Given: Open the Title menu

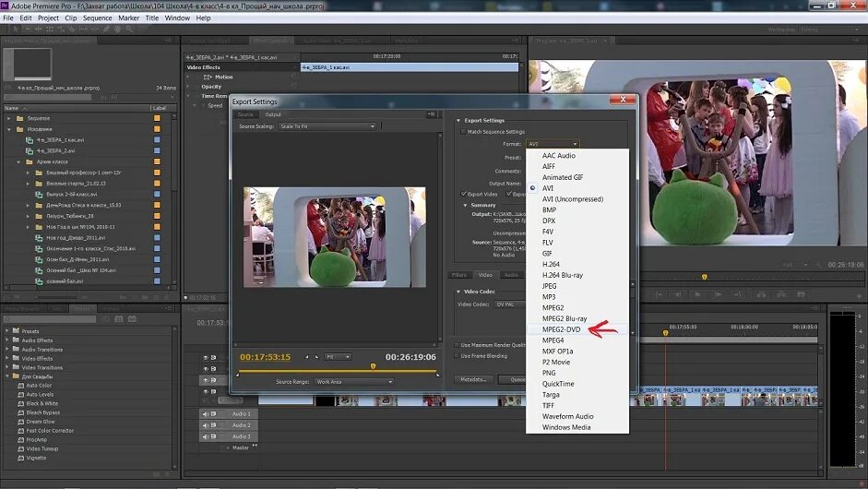Looking at the screenshot, I should pos(151,18).
